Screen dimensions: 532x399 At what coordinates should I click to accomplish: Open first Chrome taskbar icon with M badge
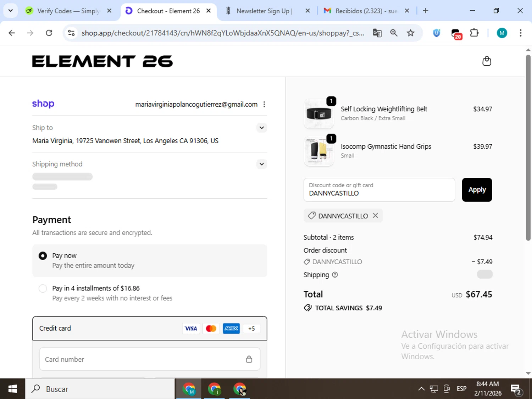pos(189,389)
